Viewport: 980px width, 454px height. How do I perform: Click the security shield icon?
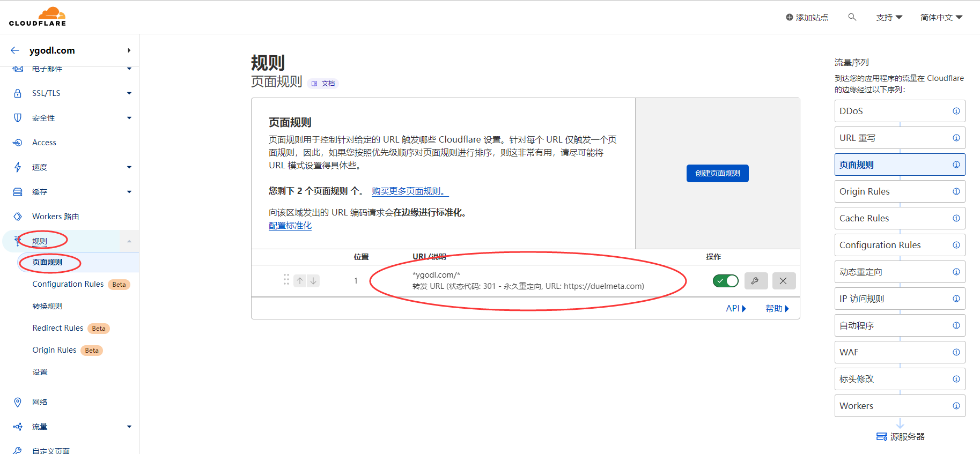click(x=18, y=118)
